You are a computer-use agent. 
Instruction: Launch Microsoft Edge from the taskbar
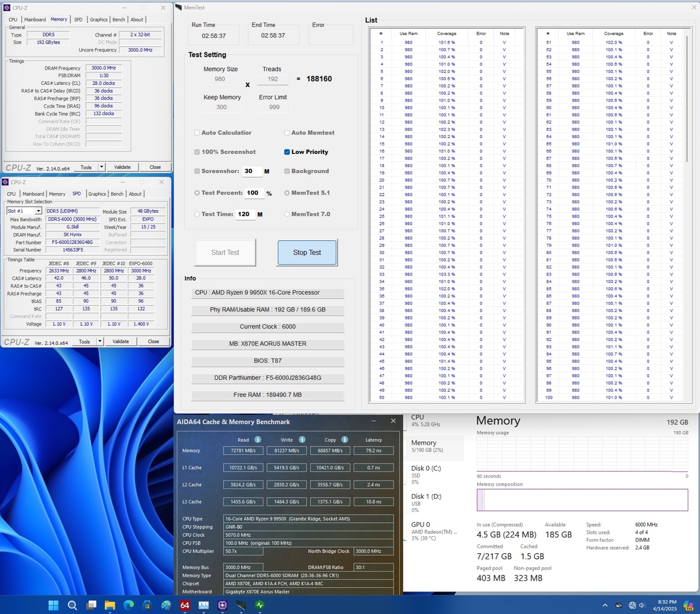click(128, 605)
